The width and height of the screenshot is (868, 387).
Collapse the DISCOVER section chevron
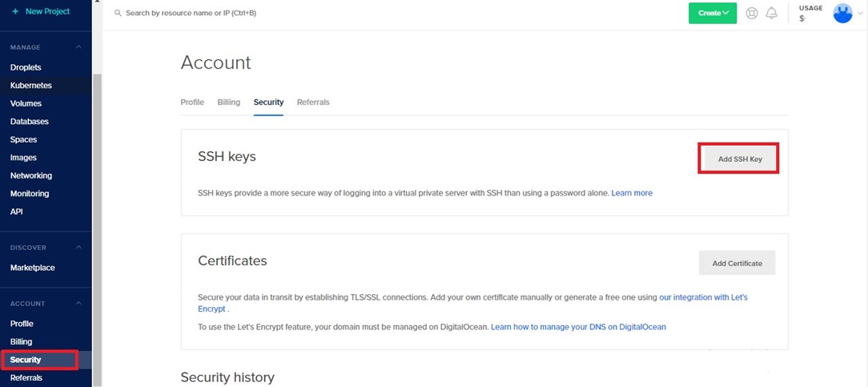(x=78, y=247)
